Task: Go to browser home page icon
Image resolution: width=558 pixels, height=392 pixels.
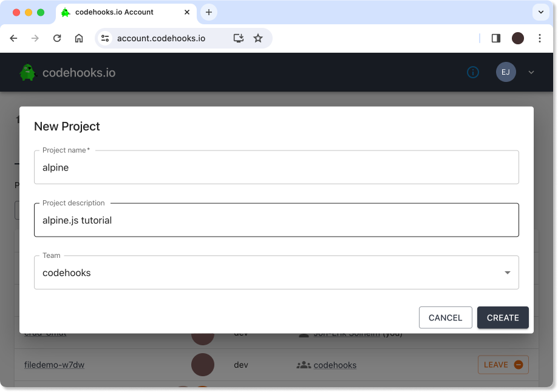Action: pyautogui.click(x=79, y=38)
